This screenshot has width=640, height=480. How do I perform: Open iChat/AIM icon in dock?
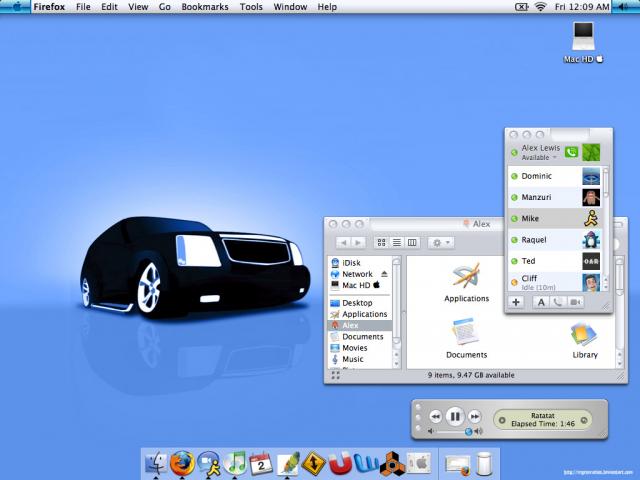click(x=209, y=464)
